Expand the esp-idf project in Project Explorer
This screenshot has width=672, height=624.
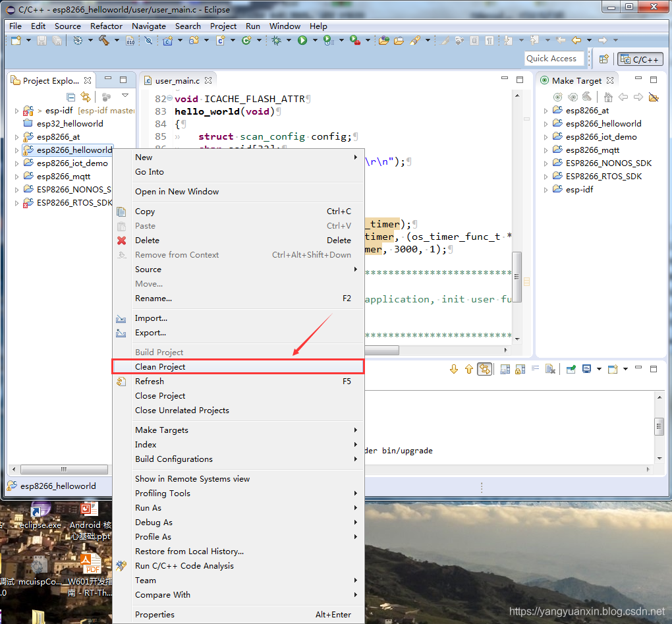[16, 111]
